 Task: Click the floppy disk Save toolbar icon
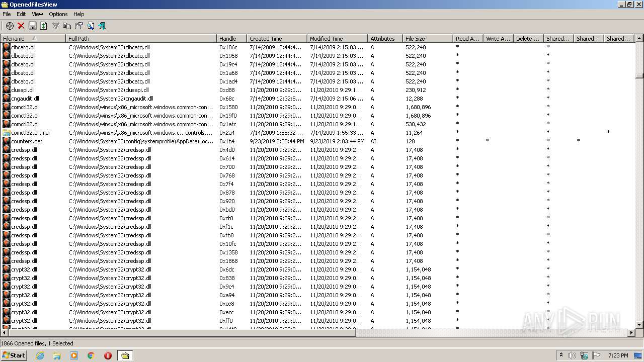pyautogui.click(x=32, y=26)
